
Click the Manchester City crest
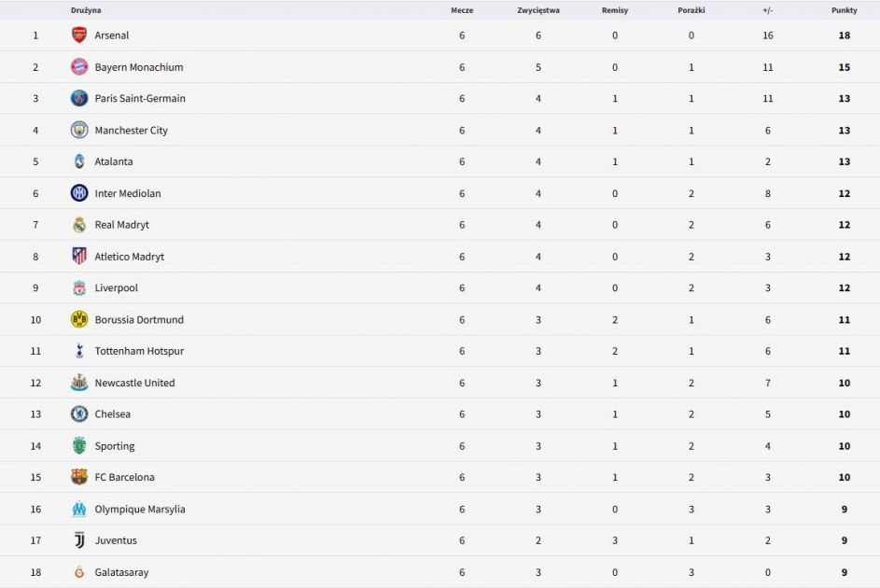[x=79, y=131]
